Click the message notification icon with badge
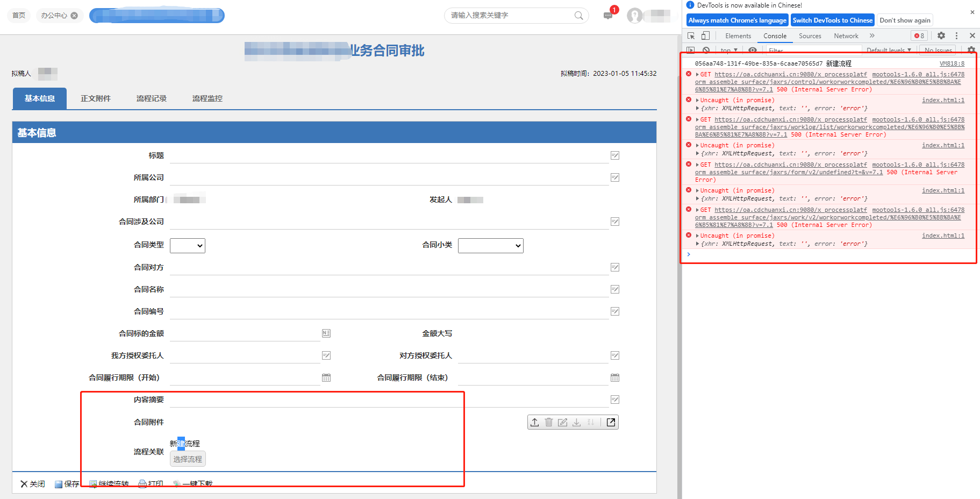Image resolution: width=980 pixels, height=499 pixels. coord(609,15)
